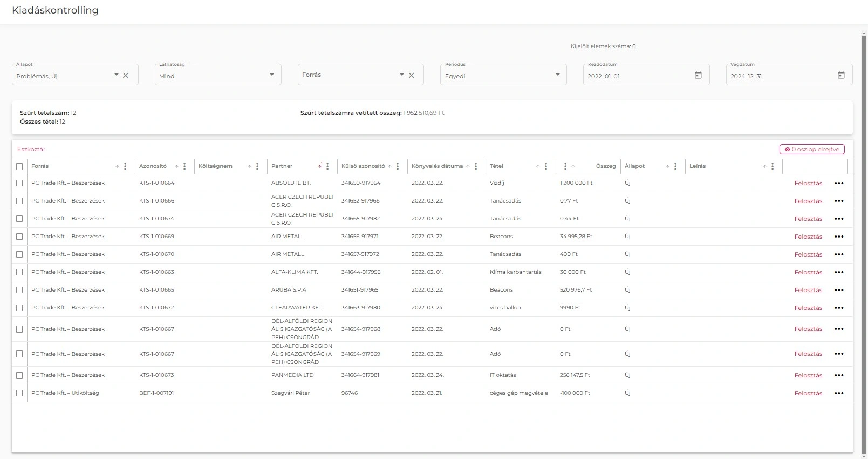Open the Eszköztár toolbar menu
Image resolution: width=868 pixels, height=459 pixels.
click(31, 149)
